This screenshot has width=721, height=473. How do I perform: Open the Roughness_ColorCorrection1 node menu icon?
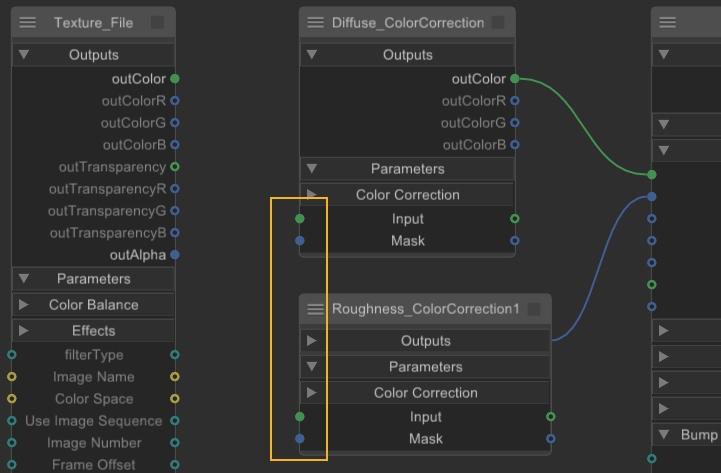click(316, 309)
